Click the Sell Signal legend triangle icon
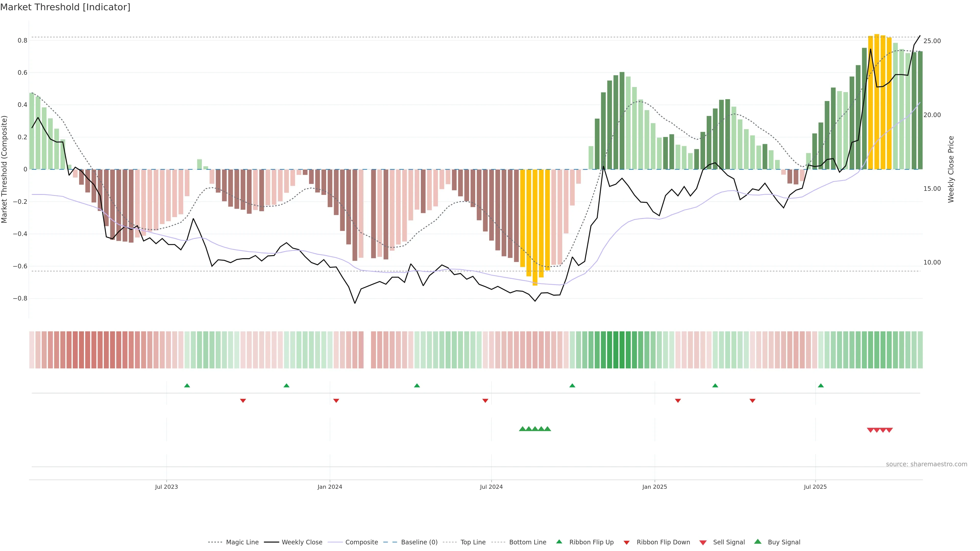980x551 pixels. [x=703, y=542]
